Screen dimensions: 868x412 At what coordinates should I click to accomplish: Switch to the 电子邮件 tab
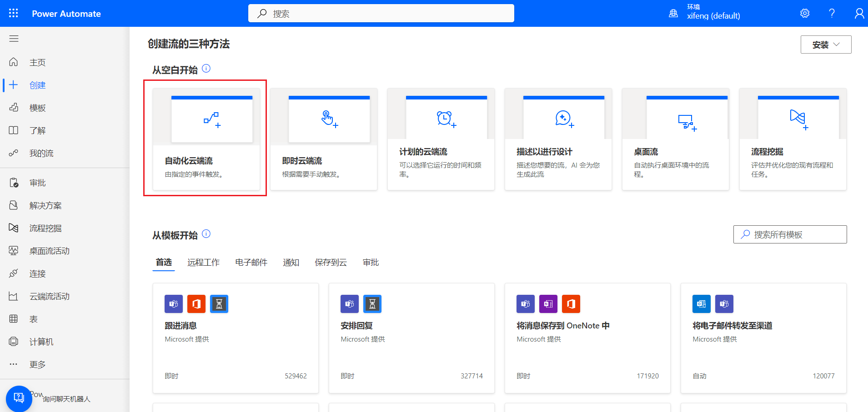(251, 262)
